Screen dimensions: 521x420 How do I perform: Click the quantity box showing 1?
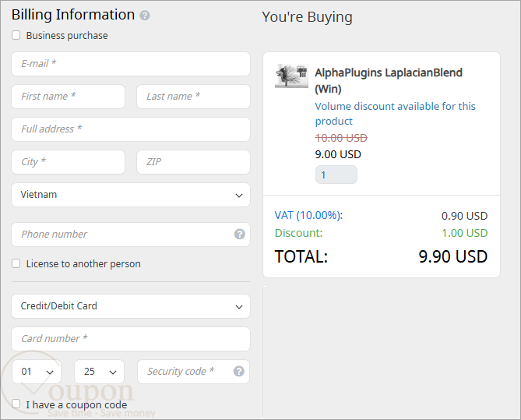(336, 175)
